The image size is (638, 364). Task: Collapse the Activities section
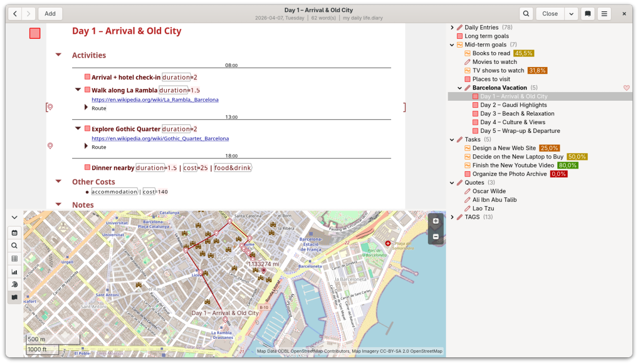click(58, 54)
